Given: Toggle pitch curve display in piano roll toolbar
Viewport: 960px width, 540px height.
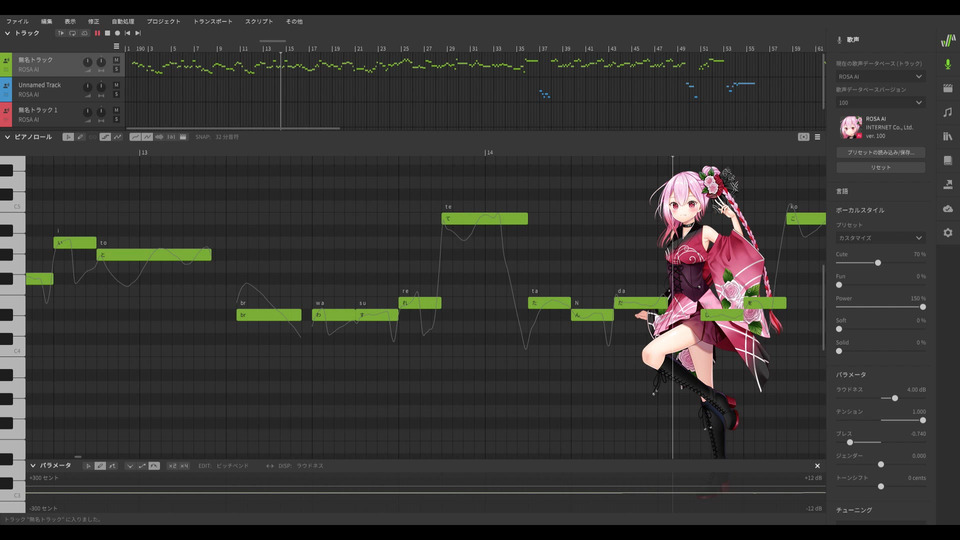Looking at the screenshot, I should point(135,137).
